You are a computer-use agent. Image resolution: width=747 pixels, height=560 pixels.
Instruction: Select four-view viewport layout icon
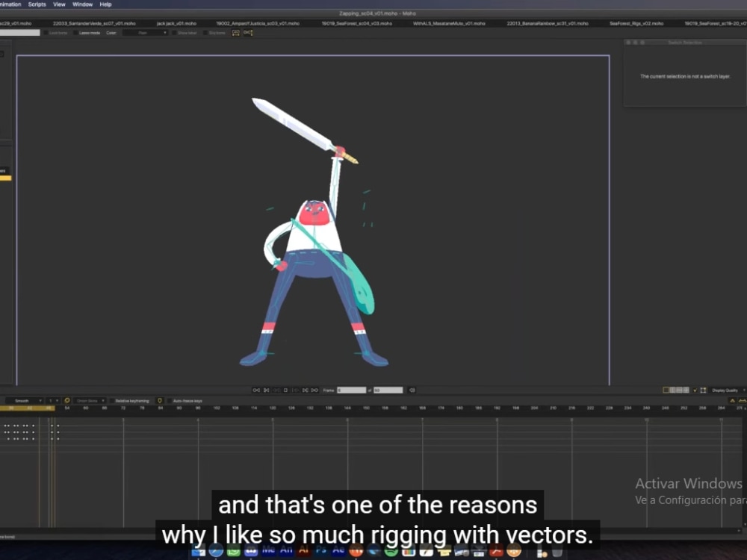pyautogui.click(x=686, y=390)
